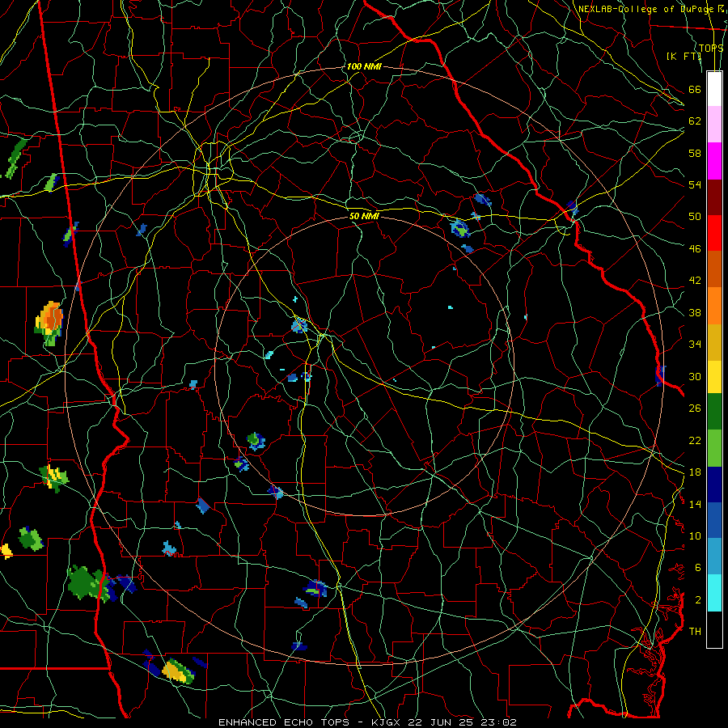Select the light blue swatch between 10 and 6
Viewport: 728px width, 728px height.
(714, 557)
